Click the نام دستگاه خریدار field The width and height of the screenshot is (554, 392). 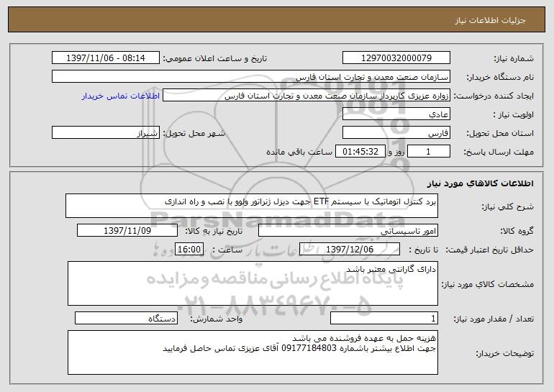pyautogui.click(x=251, y=77)
